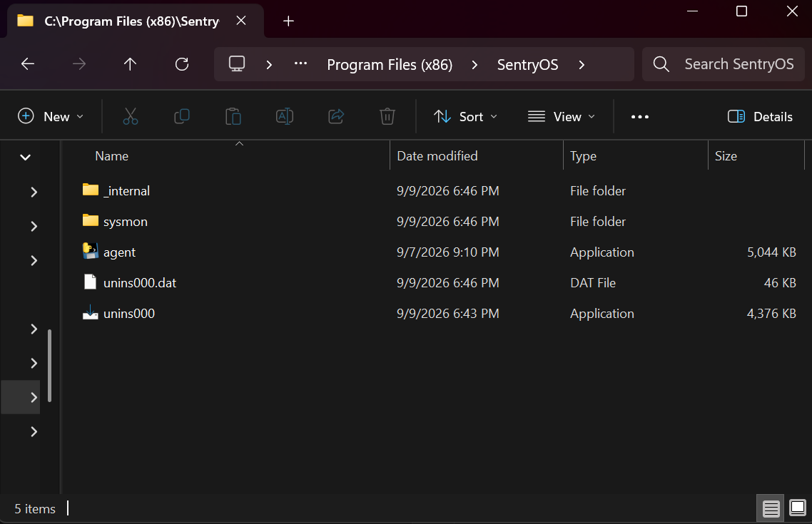Click the 46 KB size value

(x=780, y=282)
